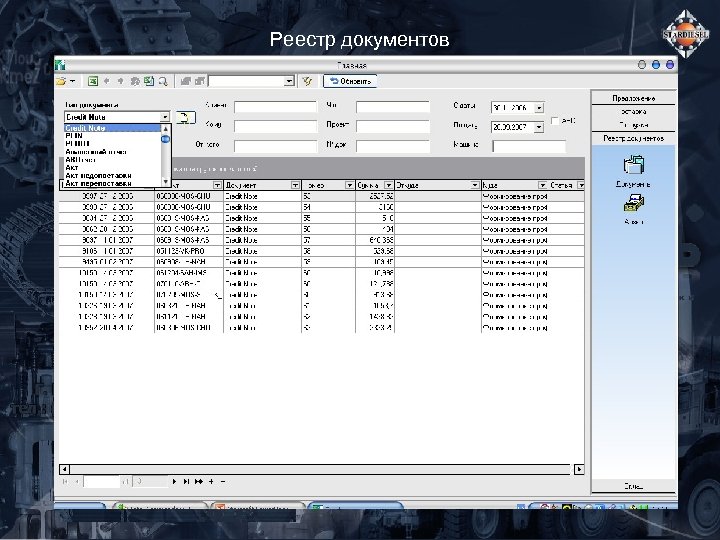Image resolution: width=720 pixels, height=540 pixels.
Task: Click the record number box in navigator
Action: (101, 482)
